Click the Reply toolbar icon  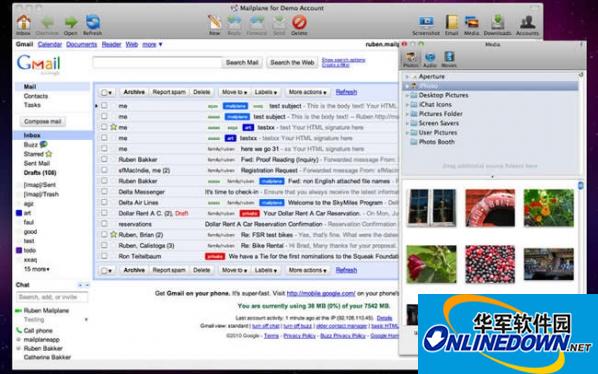click(234, 22)
